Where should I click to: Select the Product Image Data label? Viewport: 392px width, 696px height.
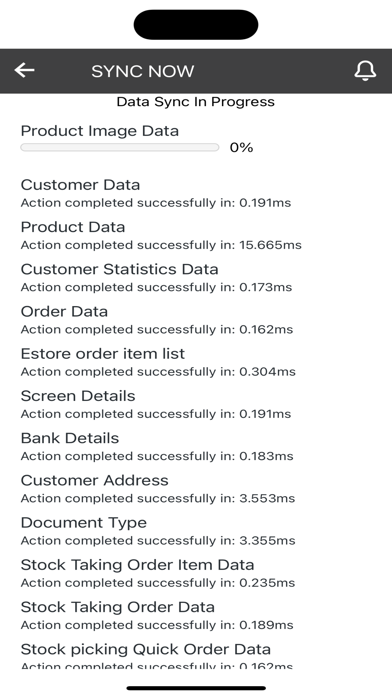pyautogui.click(x=99, y=131)
